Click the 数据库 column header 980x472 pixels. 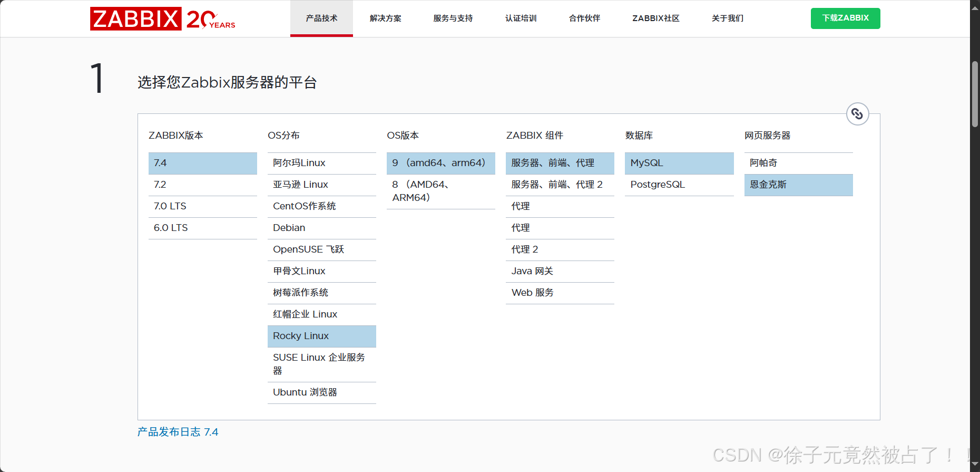[x=639, y=136]
